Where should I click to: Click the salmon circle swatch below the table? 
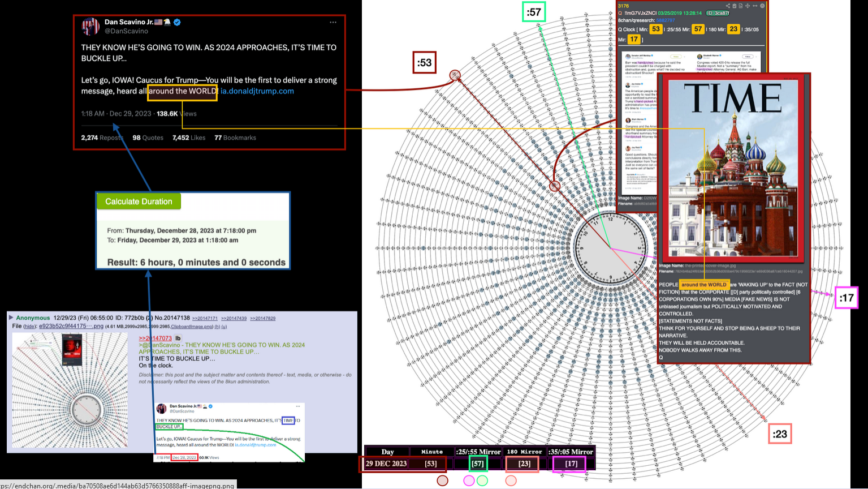coord(511,481)
